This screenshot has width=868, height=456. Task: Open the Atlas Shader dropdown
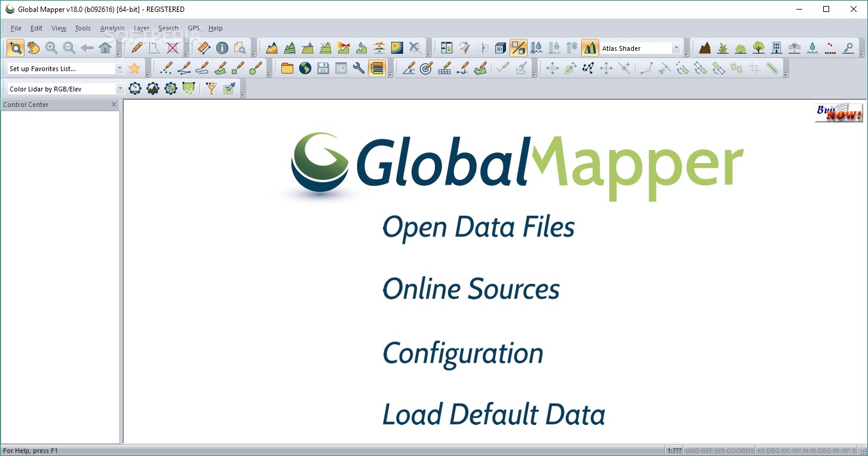point(676,48)
